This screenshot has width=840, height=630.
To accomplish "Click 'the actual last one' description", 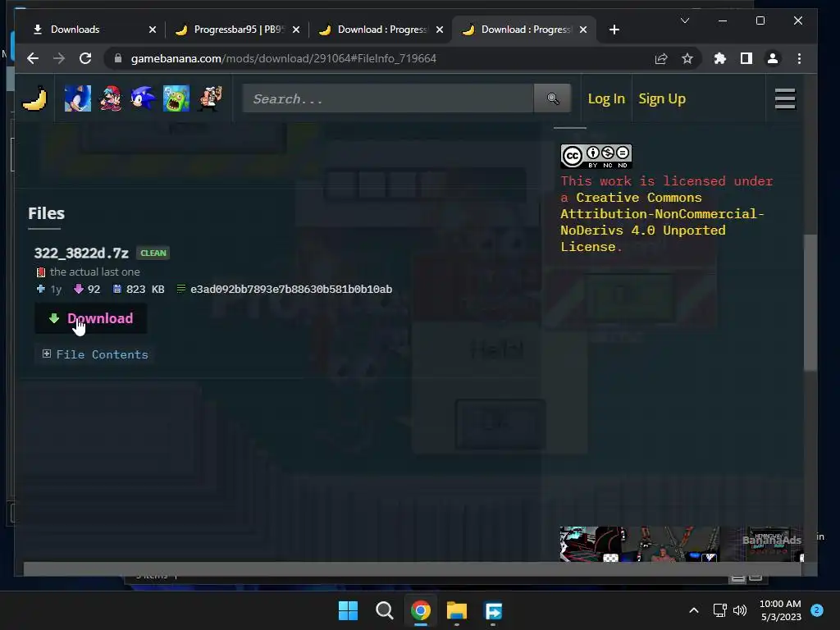I will pos(95,272).
